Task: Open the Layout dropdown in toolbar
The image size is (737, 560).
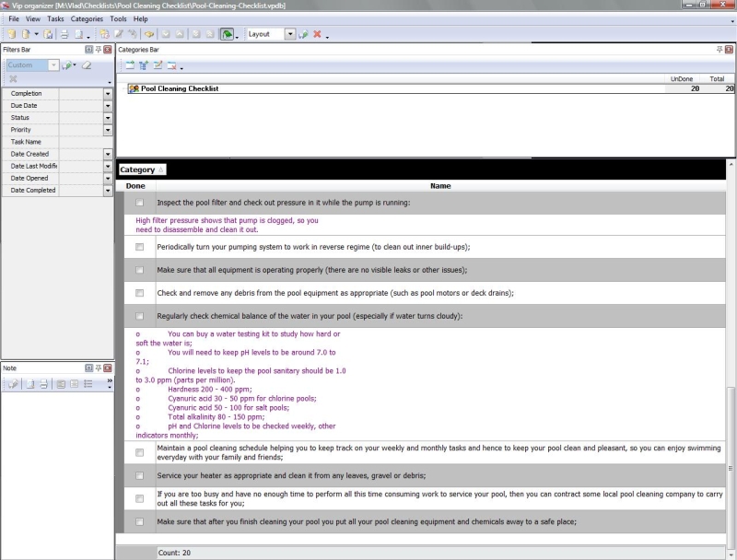Action: tap(290, 34)
